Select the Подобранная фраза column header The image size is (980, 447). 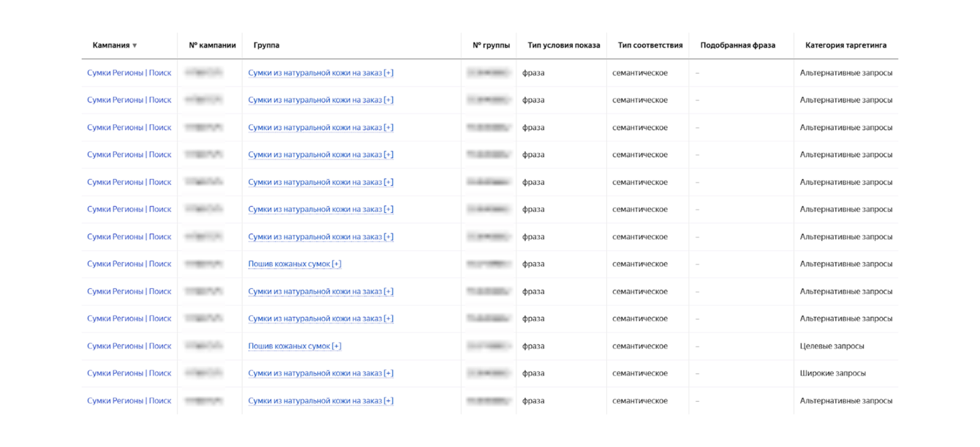737,45
